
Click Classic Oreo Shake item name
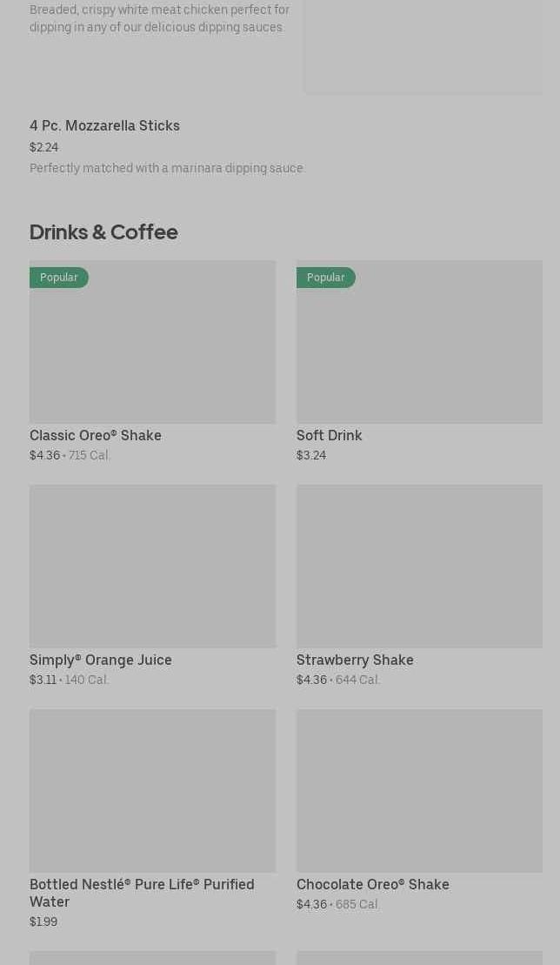pyautogui.click(x=96, y=435)
